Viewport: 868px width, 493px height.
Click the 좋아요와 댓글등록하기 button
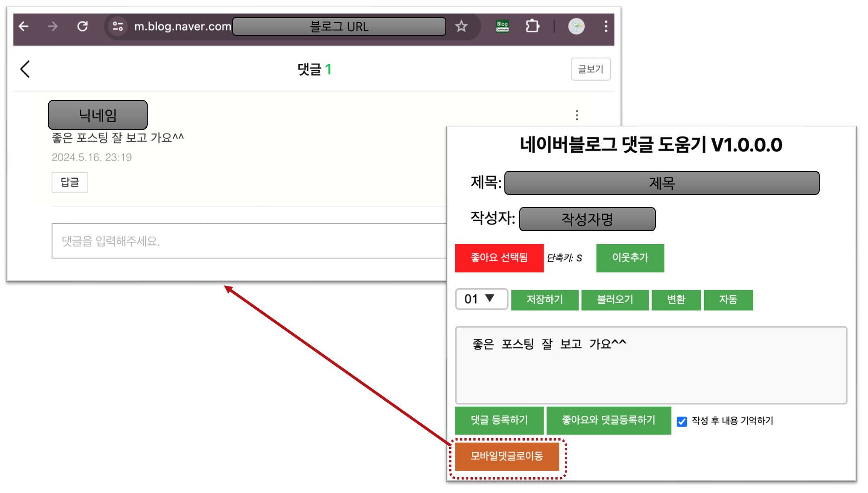click(608, 420)
